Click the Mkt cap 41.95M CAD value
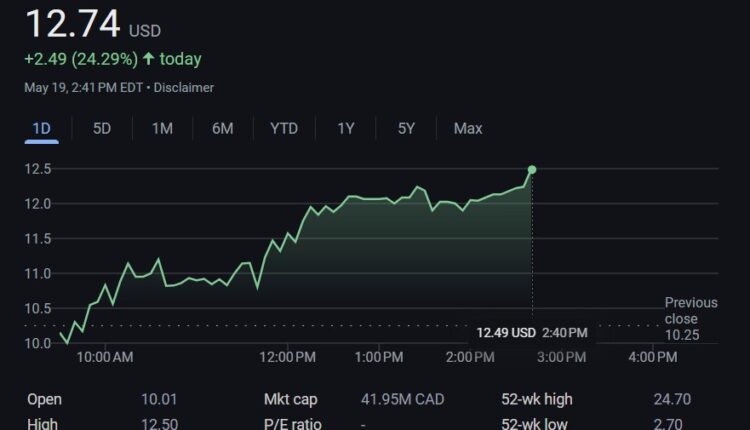Screen dimensions: 750x430 pyautogui.click(x=402, y=399)
